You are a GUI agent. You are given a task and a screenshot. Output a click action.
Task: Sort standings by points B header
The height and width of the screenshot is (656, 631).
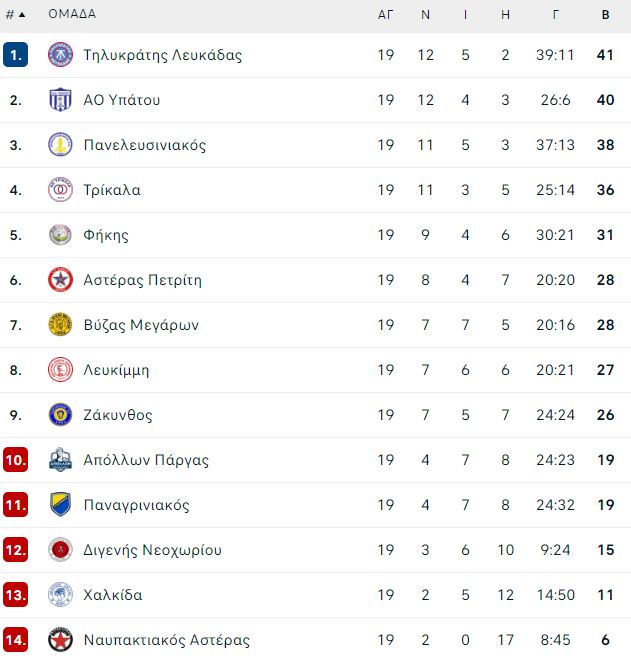(605, 15)
